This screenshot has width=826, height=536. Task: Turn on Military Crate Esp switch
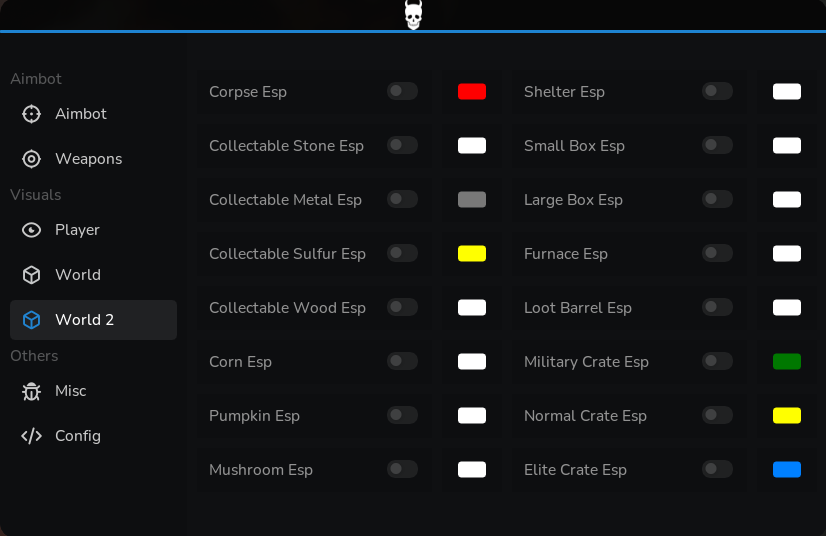pyautogui.click(x=717, y=361)
